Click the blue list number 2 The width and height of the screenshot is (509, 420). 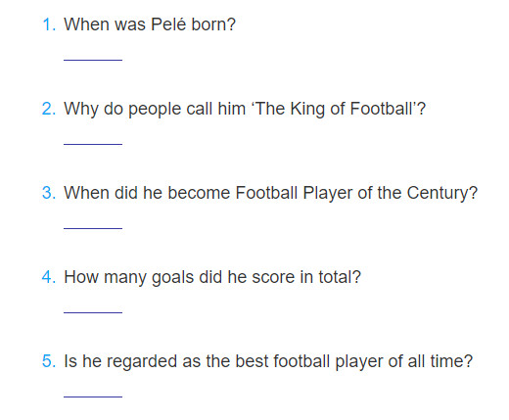pos(49,109)
